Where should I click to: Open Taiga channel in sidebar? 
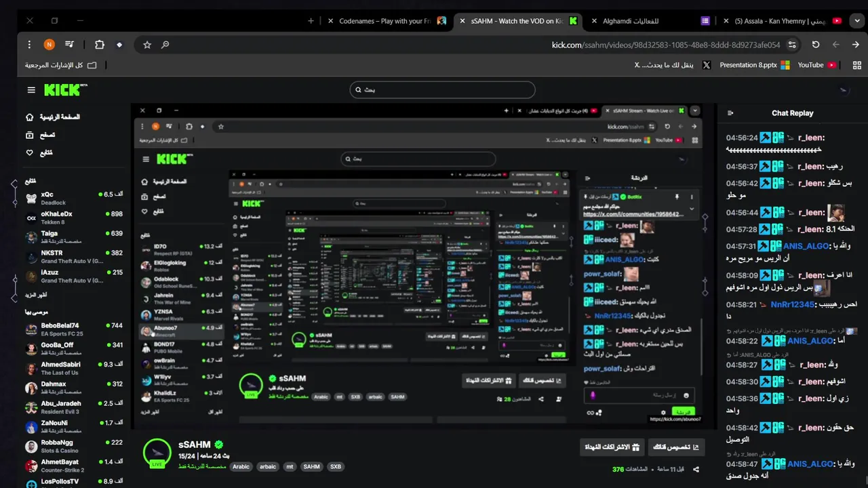(75, 237)
